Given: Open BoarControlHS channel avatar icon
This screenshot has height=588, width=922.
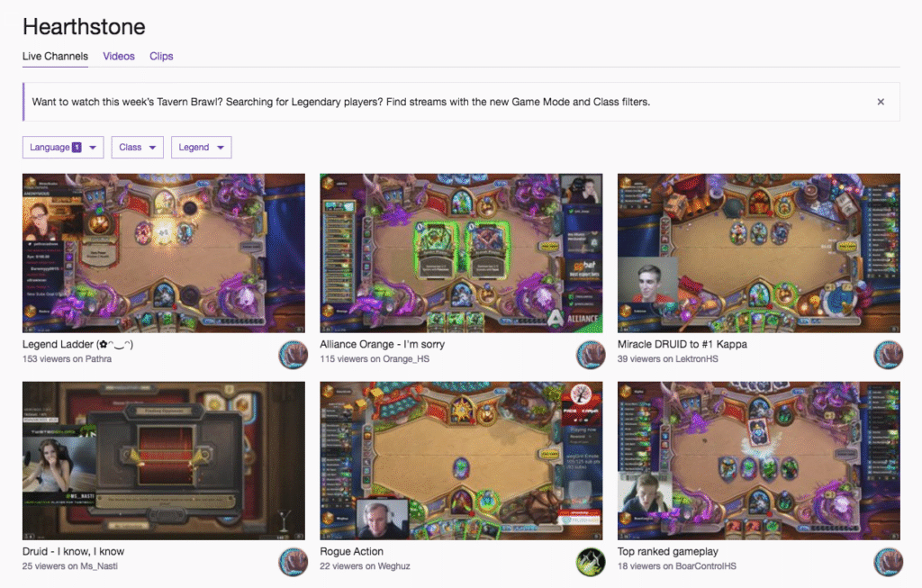Looking at the screenshot, I should pyautogui.click(x=888, y=562).
